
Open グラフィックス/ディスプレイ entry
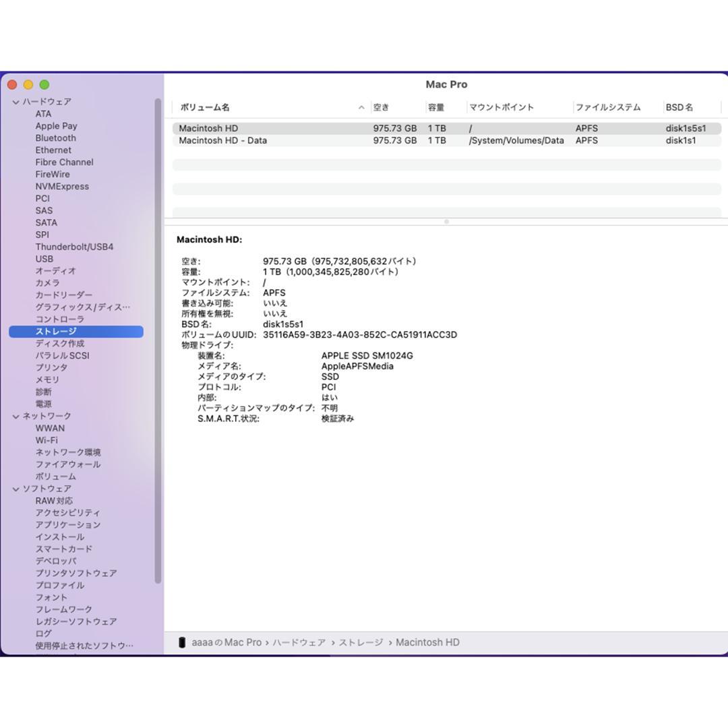click(x=83, y=307)
